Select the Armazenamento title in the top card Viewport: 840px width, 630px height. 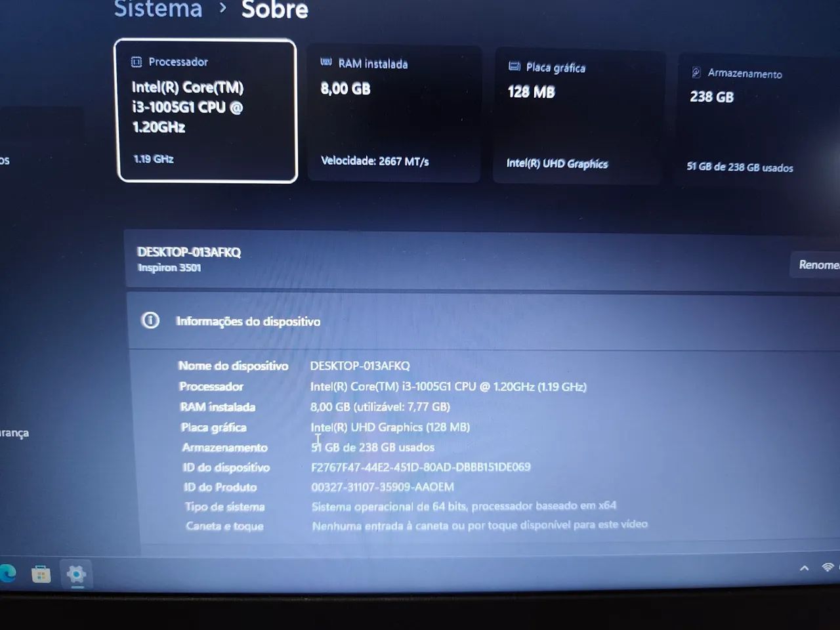tap(745, 73)
